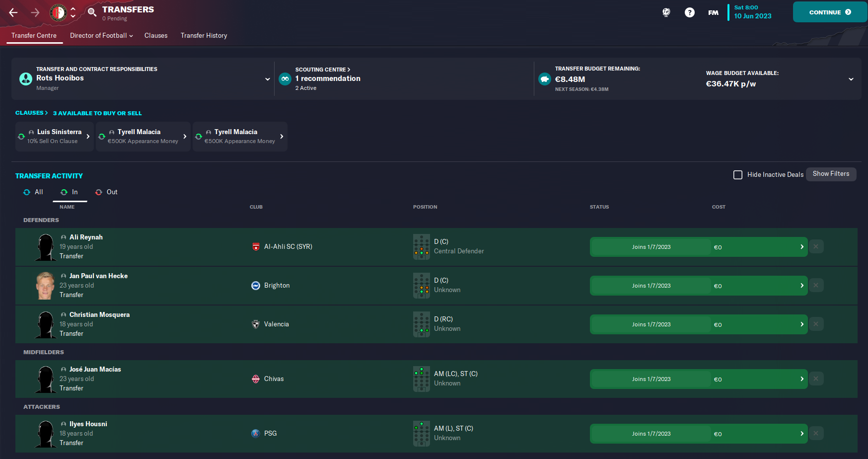The width and height of the screenshot is (868, 459).
Task: Click Jan Paul van Hecke's position pitch icon
Action: [x=422, y=286]
